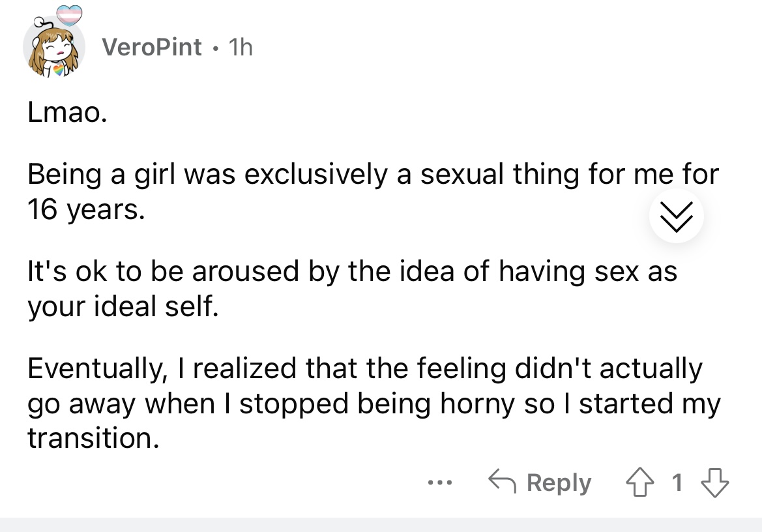This screenshot has height=532, width=762.
Task: Click the vote count of 1
Action: tap(677, 483)
